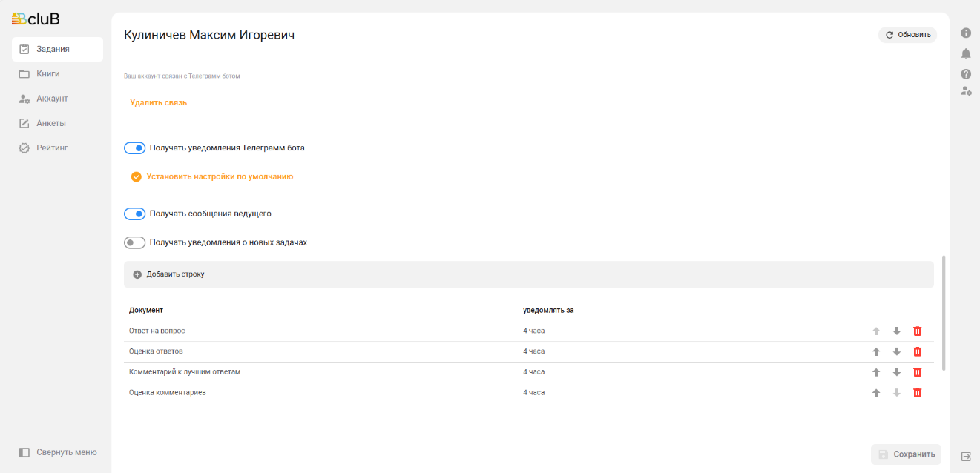Click the info icon in right sidebar
The width and height of the screenshot is (980, 473).
pos(966,33)
